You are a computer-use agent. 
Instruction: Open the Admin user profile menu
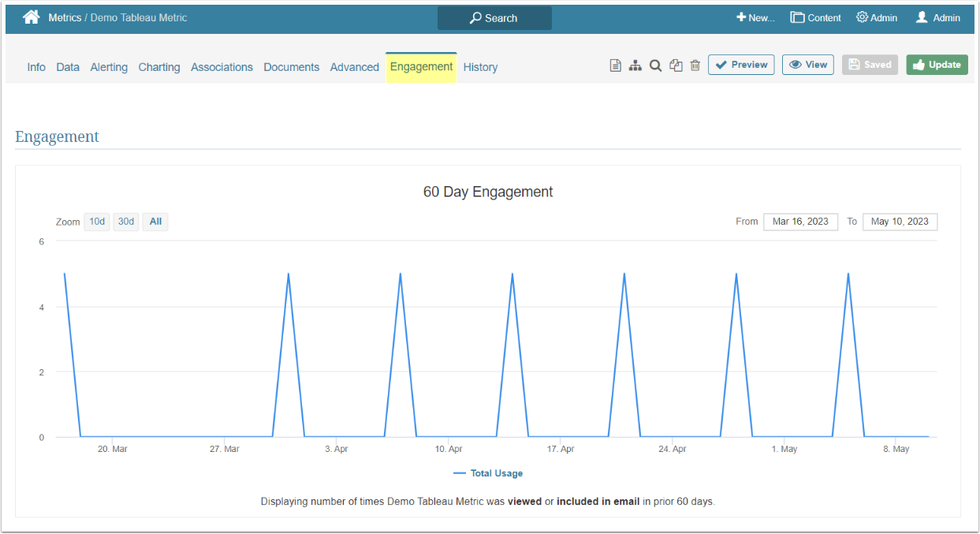coord(937,17)
